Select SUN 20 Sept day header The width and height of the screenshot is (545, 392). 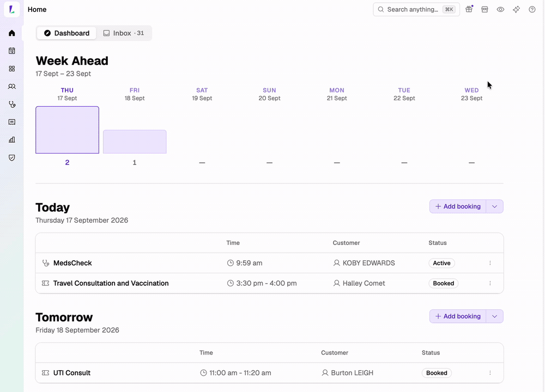(269, 94)
